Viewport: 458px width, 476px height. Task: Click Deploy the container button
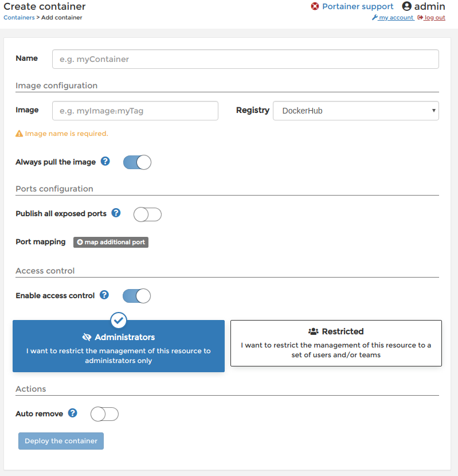pyautogui.click(x=61, y=441)
